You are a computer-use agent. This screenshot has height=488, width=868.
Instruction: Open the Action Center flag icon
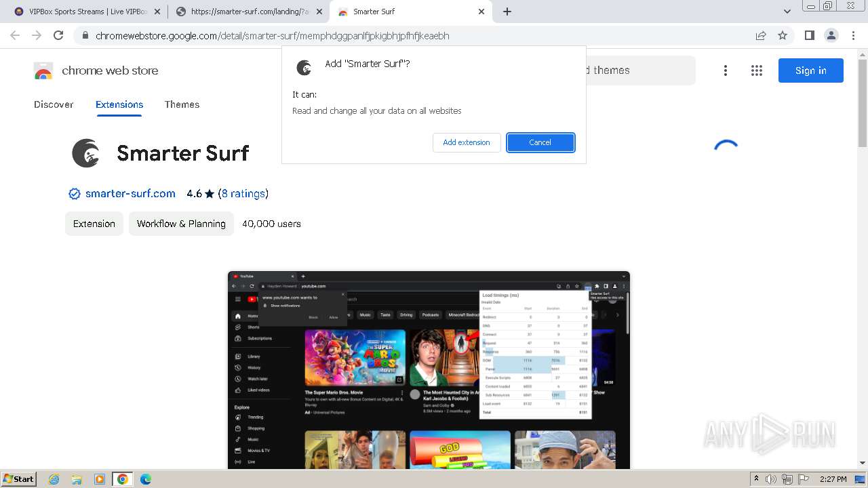point(803,479)
